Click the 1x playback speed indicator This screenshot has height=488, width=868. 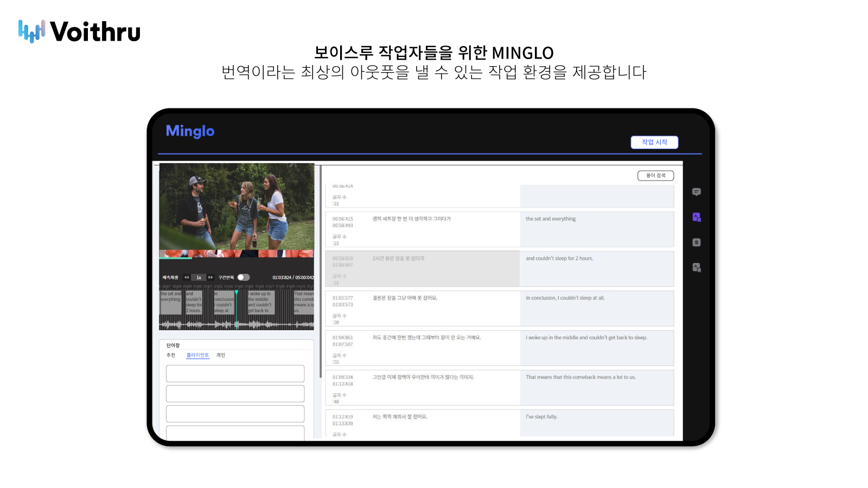(x=199, y=277)
